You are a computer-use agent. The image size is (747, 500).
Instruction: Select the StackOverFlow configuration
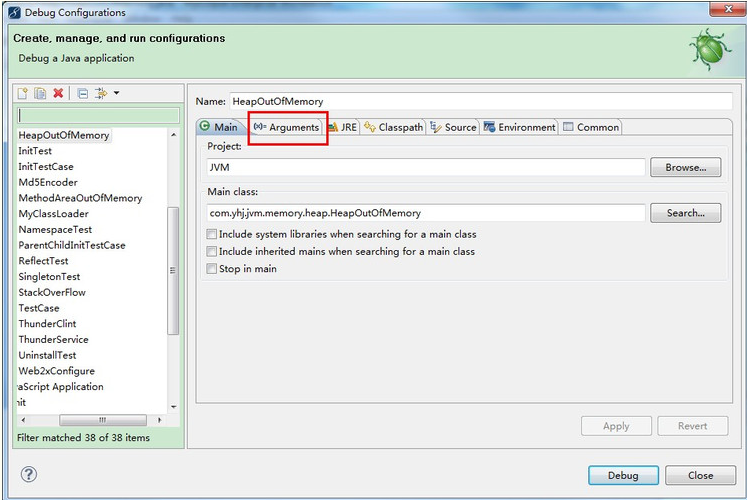52,292
